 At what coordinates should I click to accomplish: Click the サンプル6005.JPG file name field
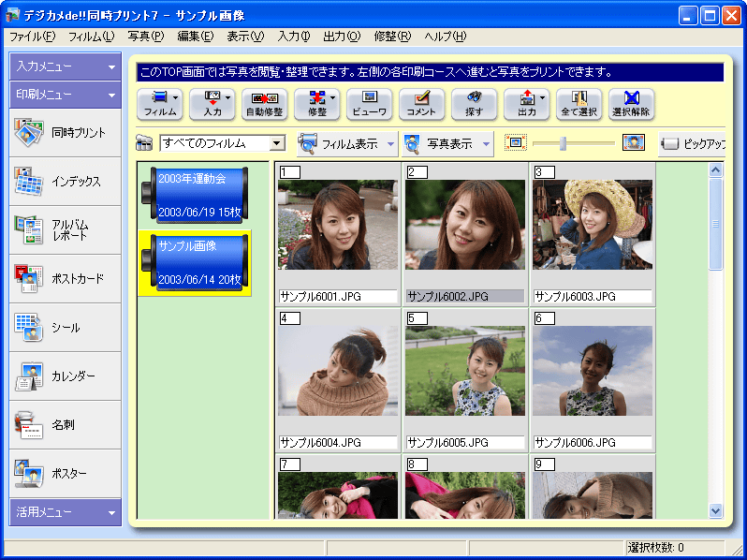tap(465, 443)
